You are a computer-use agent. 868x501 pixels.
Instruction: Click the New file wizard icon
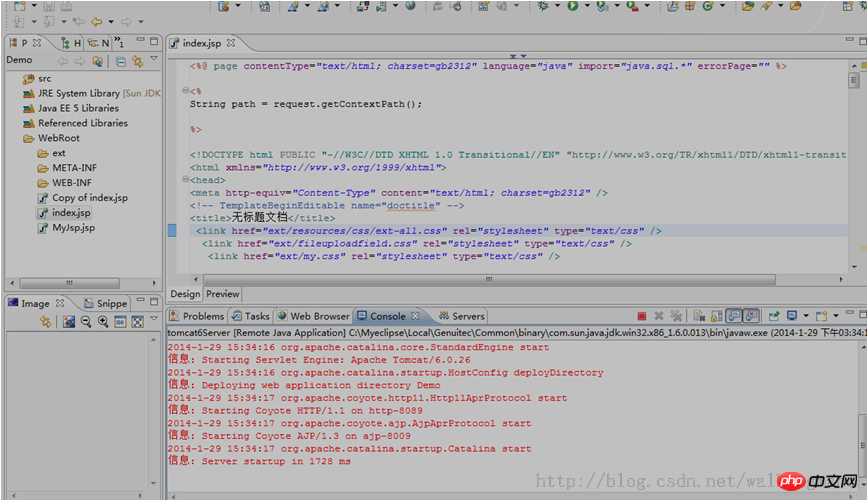(x=19, y=6)
